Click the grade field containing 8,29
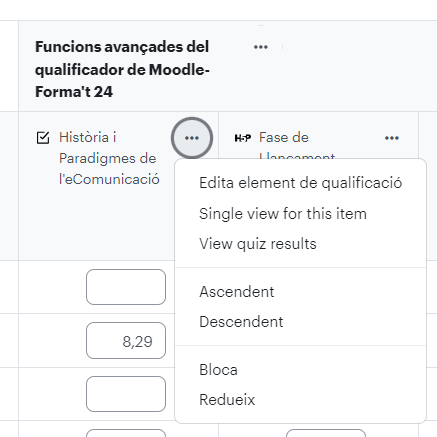The width and height of the screenshot is (437, 437). [126, 341]
